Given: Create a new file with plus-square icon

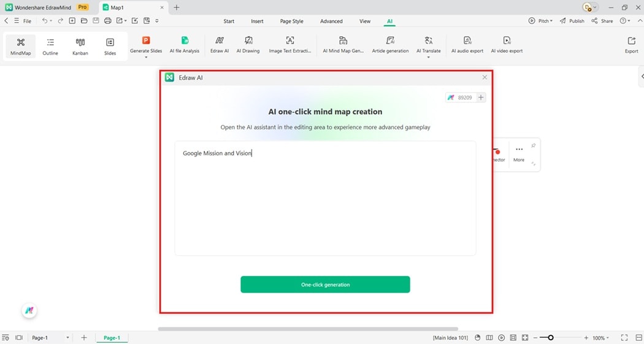Looking at the screenshot, I should tap(72, 20).
